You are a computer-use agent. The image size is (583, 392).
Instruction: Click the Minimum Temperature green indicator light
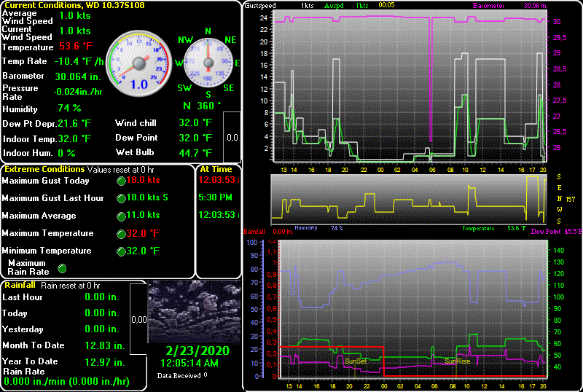[x=121, y=251]
